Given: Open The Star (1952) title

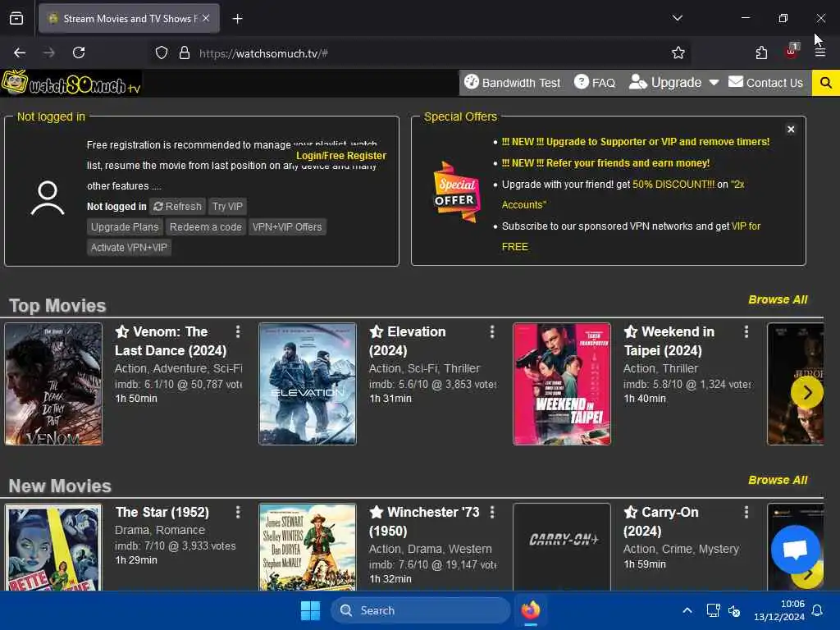Looking at the screenshot, I should click(162, 513).
